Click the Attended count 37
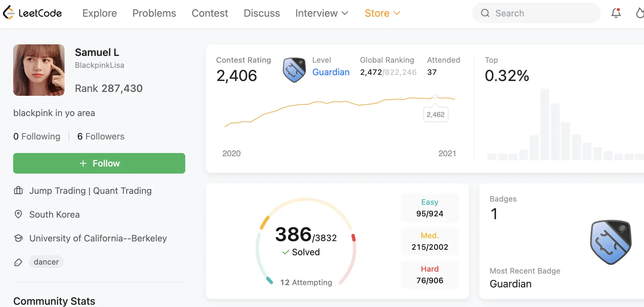 pyautogui.click(x=432, y=72)
